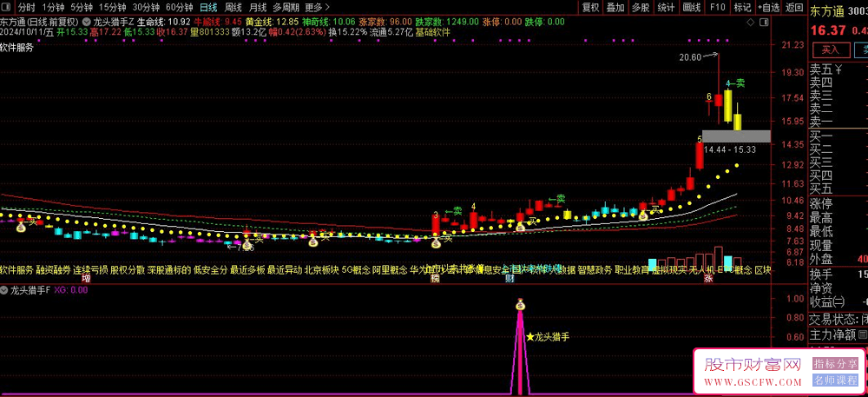Click the 叠加 overlay button
The width and height of the screenshot is (868, 397).
(x=615, y=7)
